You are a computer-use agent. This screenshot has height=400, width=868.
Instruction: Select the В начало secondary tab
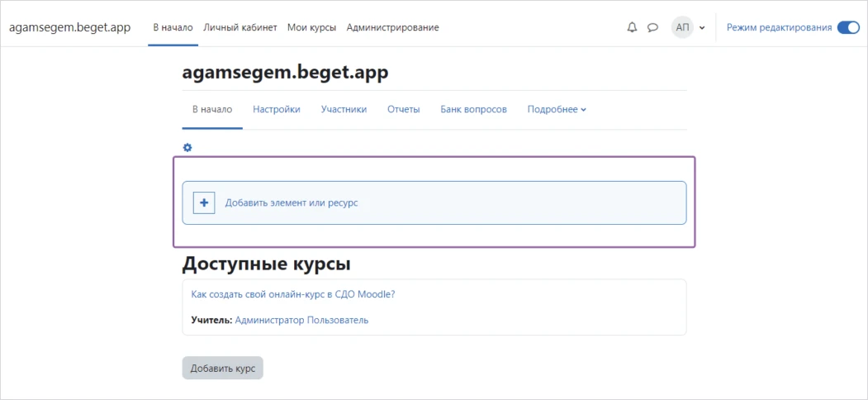click(212, 110)
